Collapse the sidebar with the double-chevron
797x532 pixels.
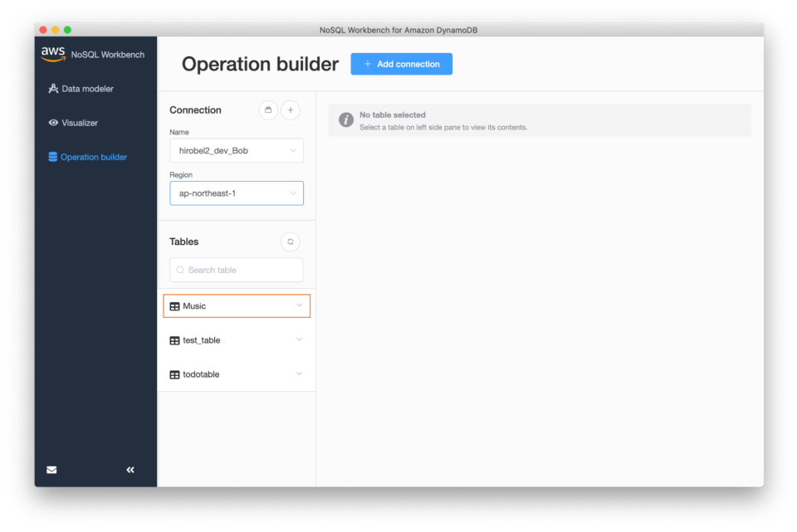(130, 469)
